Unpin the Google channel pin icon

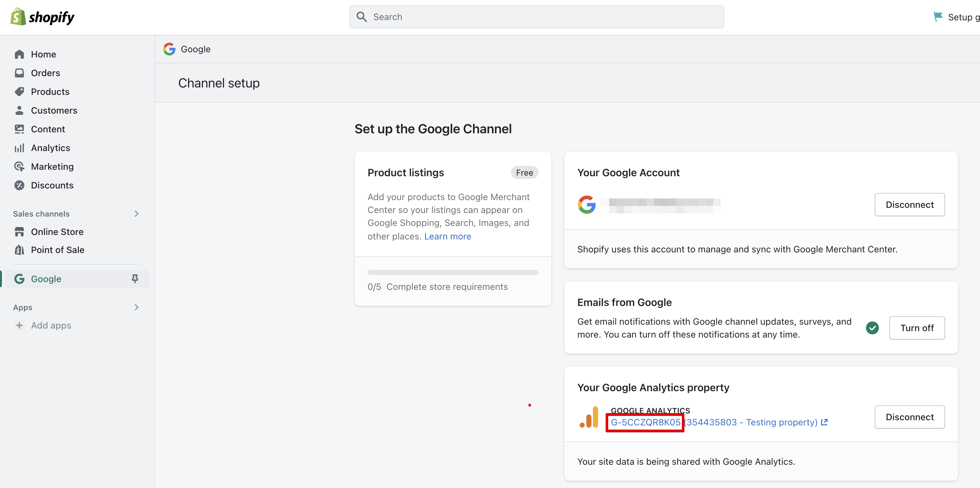coord(135,279)
